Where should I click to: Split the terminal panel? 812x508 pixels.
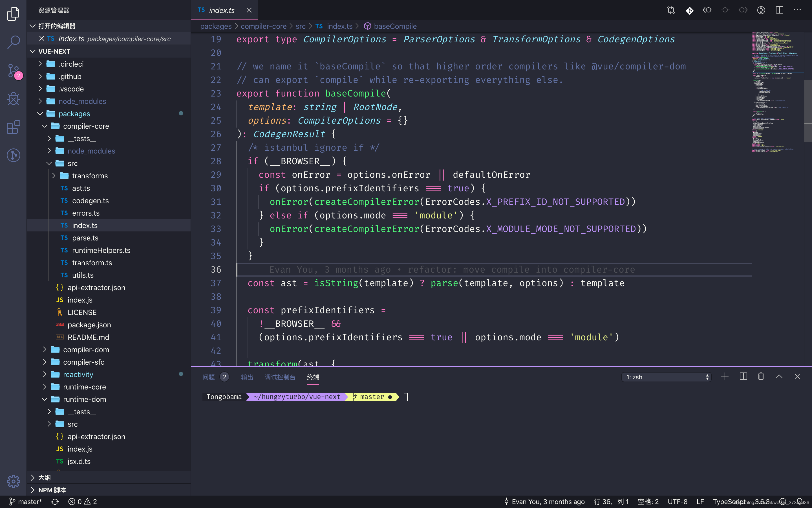click(x=743, y=377)
